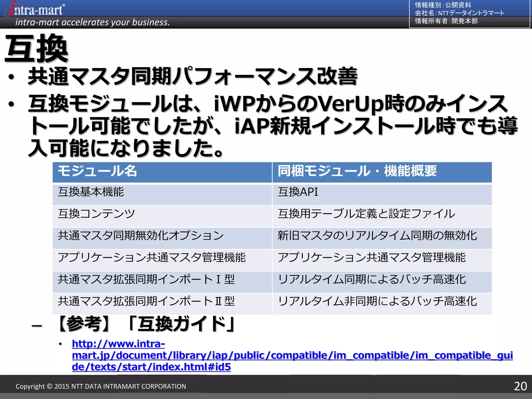Open the 互換ガイド URL hyperlink

(x=292, y=355)
